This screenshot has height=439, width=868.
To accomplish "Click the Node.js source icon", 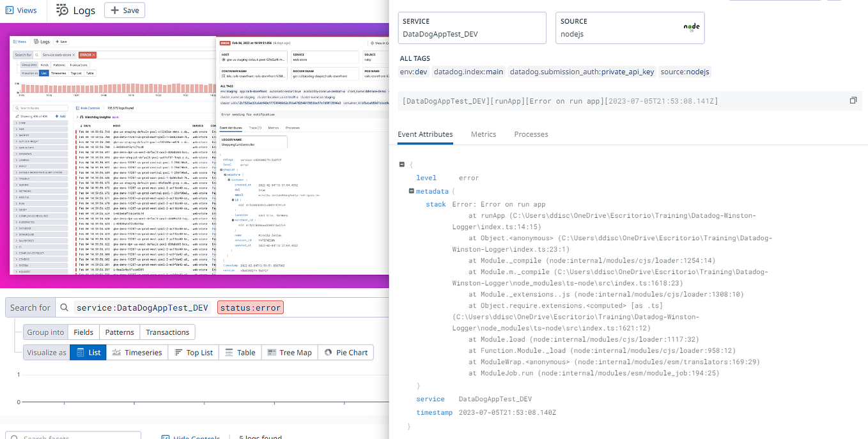I will coord(691,27).
